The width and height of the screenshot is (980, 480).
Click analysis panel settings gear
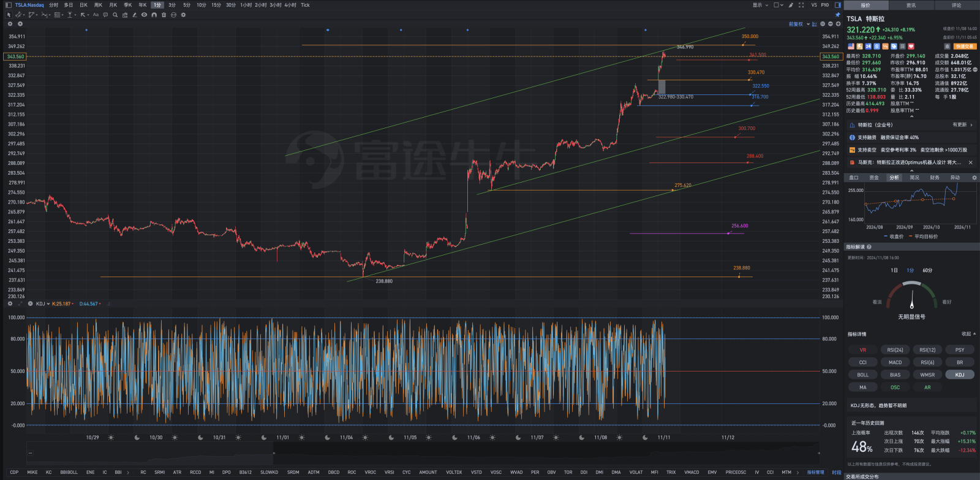pos(974,178)
